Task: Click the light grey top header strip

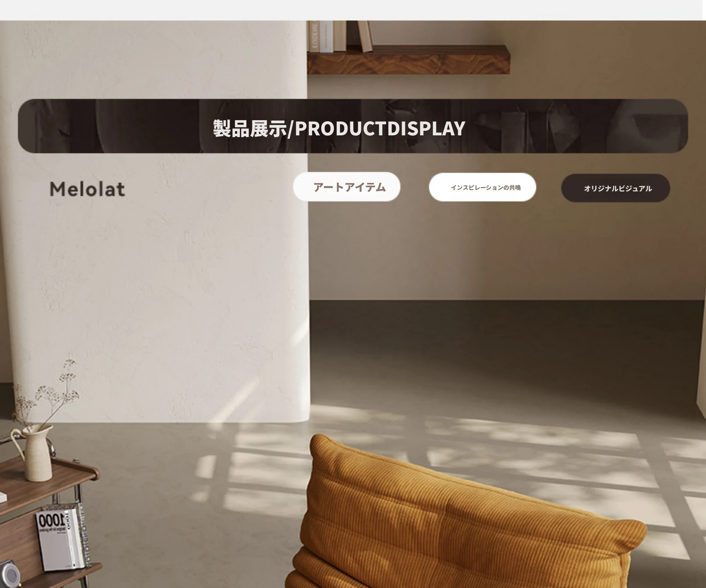Action: coord(351,10)
